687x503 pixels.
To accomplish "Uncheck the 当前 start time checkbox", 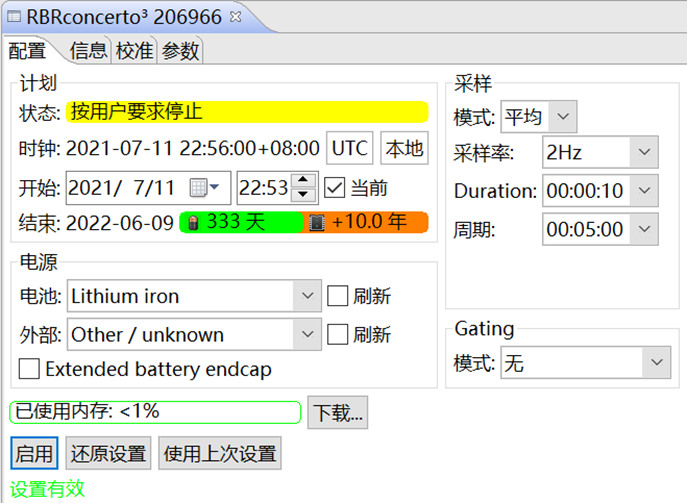I will (x=335, y=188).
